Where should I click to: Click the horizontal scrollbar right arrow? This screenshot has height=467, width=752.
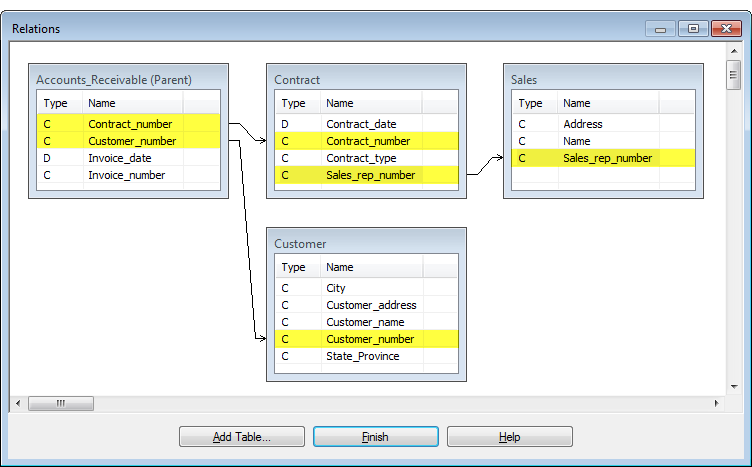[x=716, y=403]
